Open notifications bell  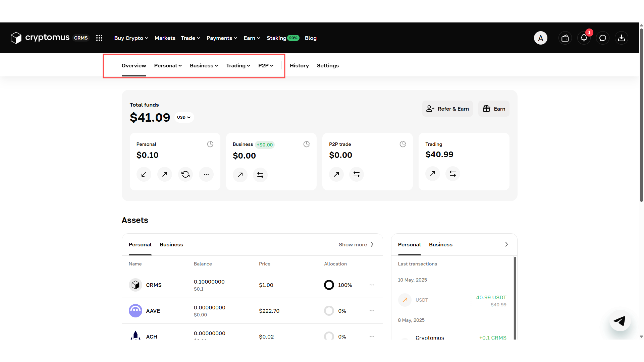coord(584,38)
